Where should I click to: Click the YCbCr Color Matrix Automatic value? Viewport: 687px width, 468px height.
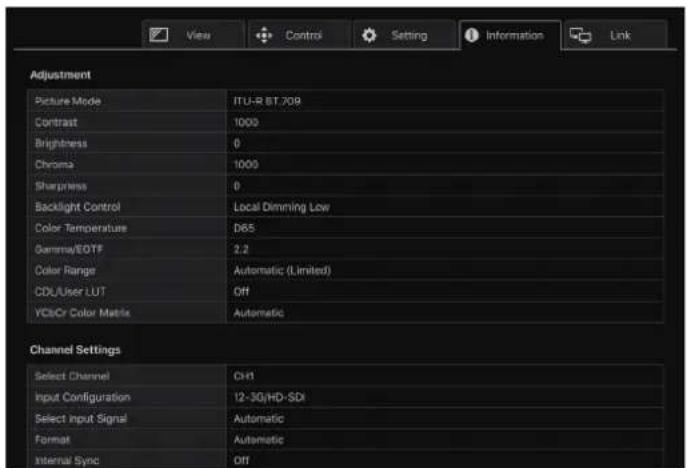click(x=259, y=313)
